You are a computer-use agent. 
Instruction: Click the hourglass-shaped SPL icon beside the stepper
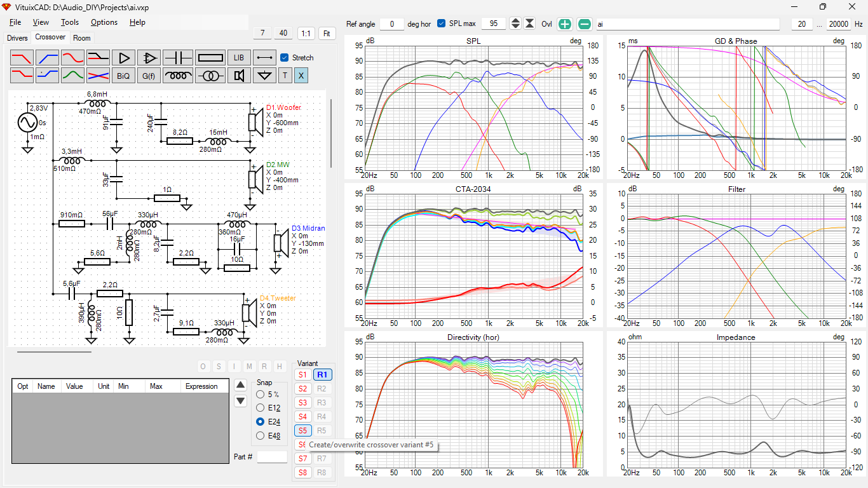[529, 24]
